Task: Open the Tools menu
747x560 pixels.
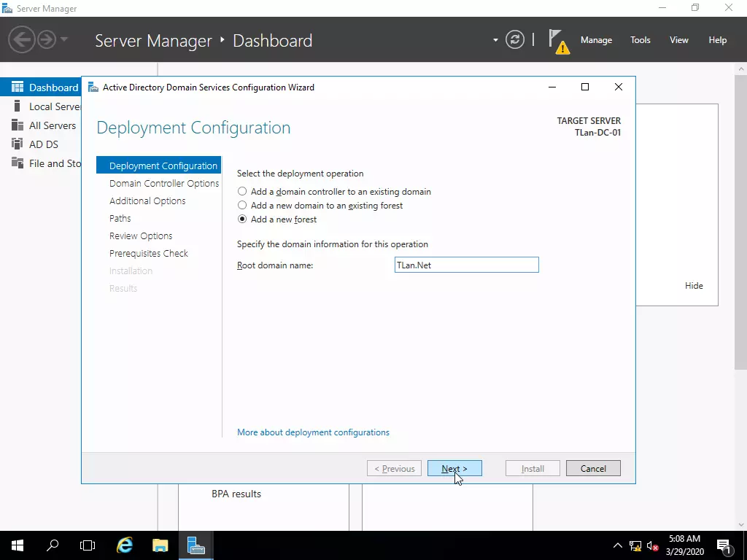Action: point(640,40)
